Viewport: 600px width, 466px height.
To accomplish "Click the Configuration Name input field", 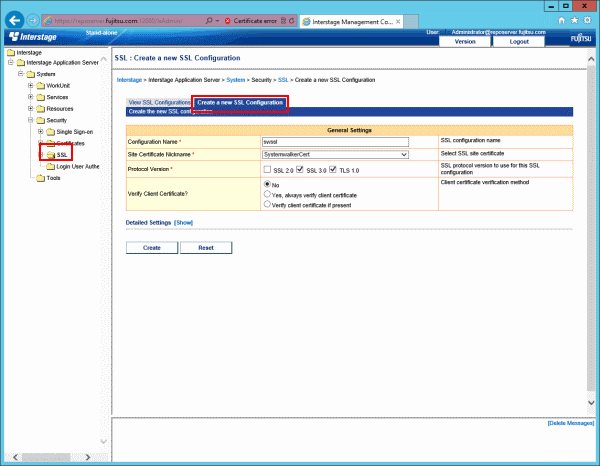I will tap(335, 142).
